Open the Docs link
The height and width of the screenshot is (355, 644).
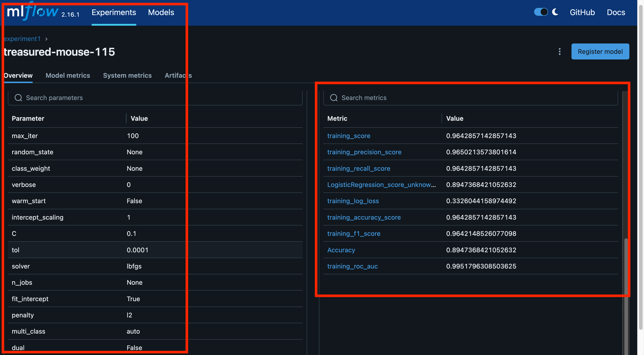(x=616, y=12)
